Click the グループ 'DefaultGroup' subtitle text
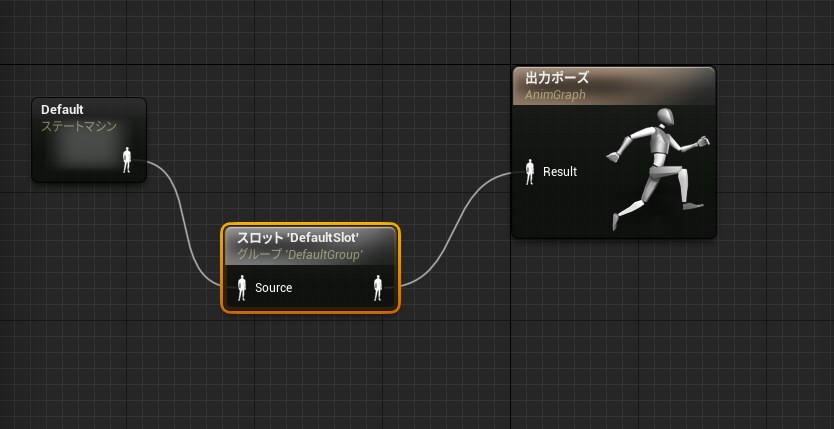Screen dimensions: 834x429 tap(299, 255)
